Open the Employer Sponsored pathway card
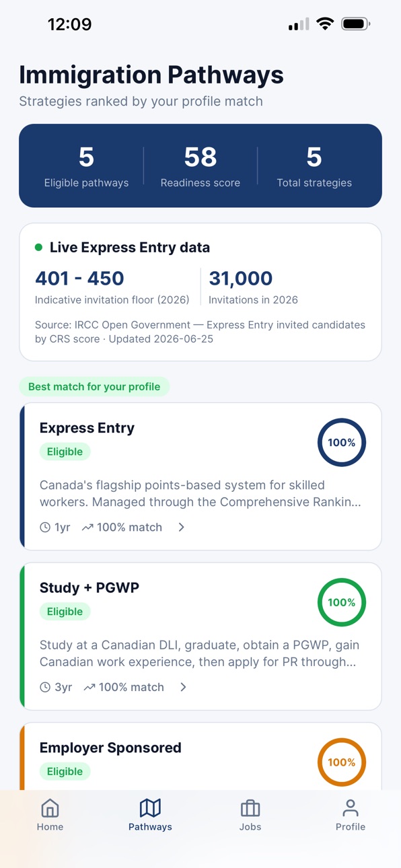 (x=200, y=756)
